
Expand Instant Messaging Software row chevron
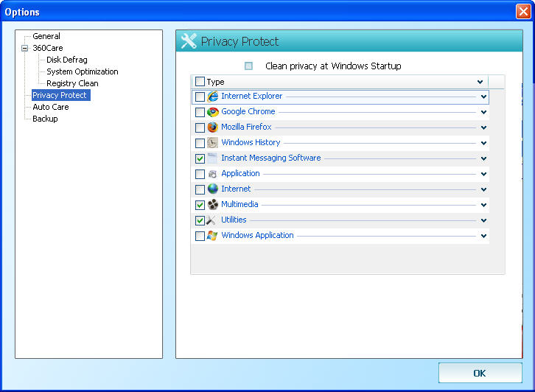[483, 158]
